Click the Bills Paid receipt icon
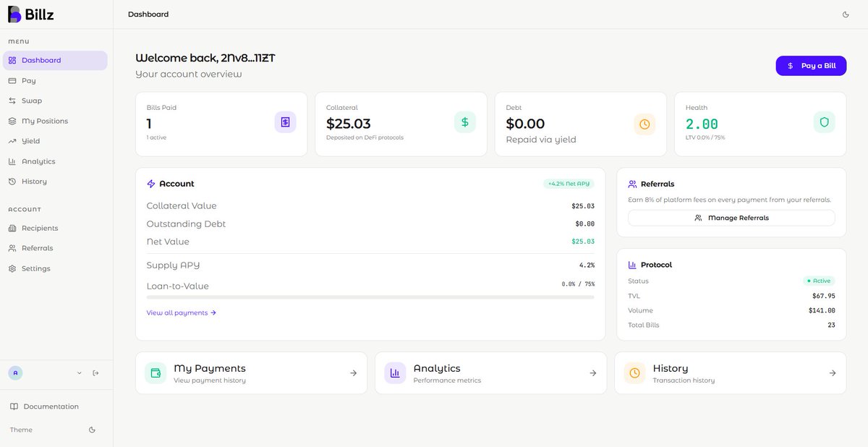 tap(285, 122)
